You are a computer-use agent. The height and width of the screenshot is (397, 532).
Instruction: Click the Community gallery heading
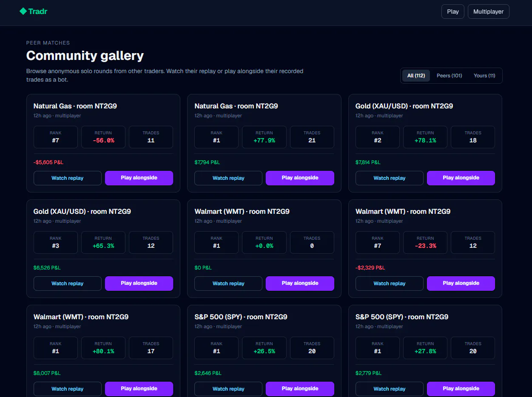coord(85,56)
